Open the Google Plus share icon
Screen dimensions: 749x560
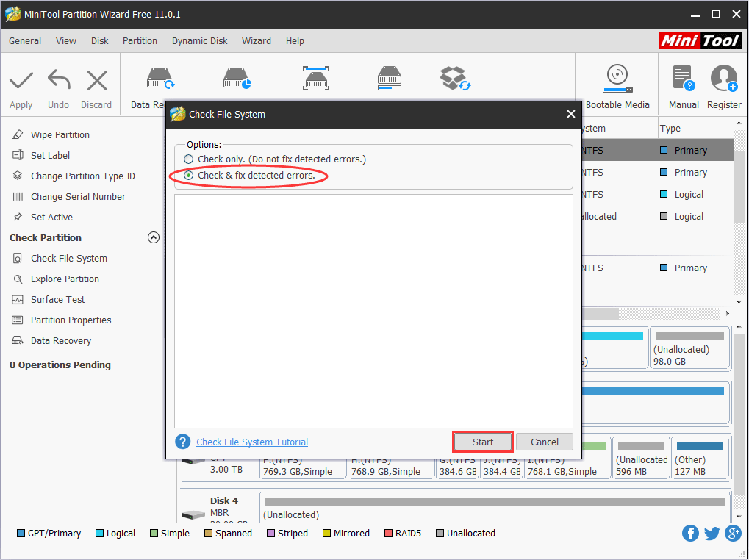point(733,534)
